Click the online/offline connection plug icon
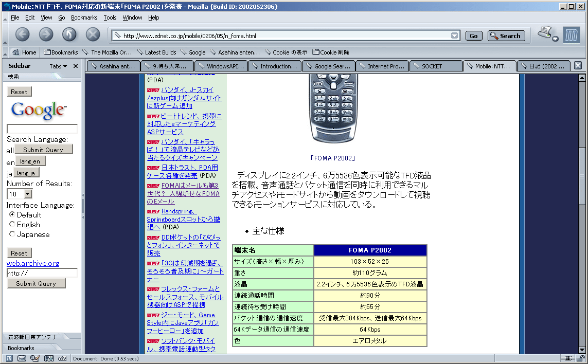This screenshot has width=588, height=364. 568,358
